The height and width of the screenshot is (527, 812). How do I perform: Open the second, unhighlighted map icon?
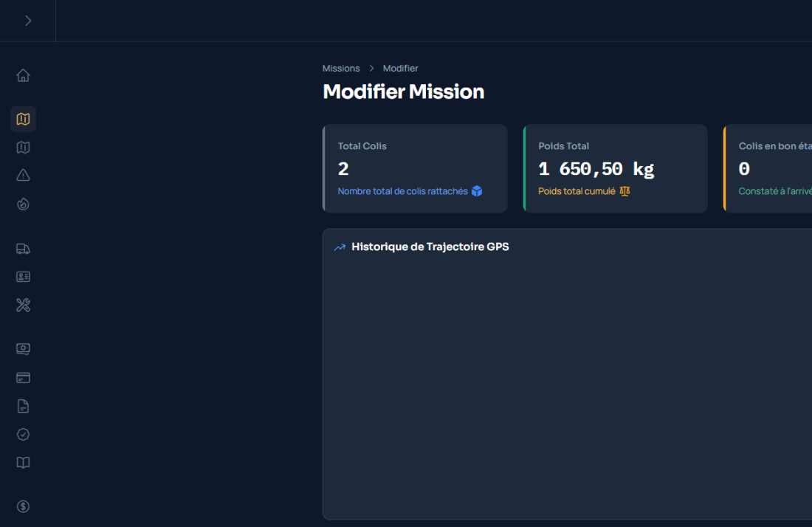point(23,148)
